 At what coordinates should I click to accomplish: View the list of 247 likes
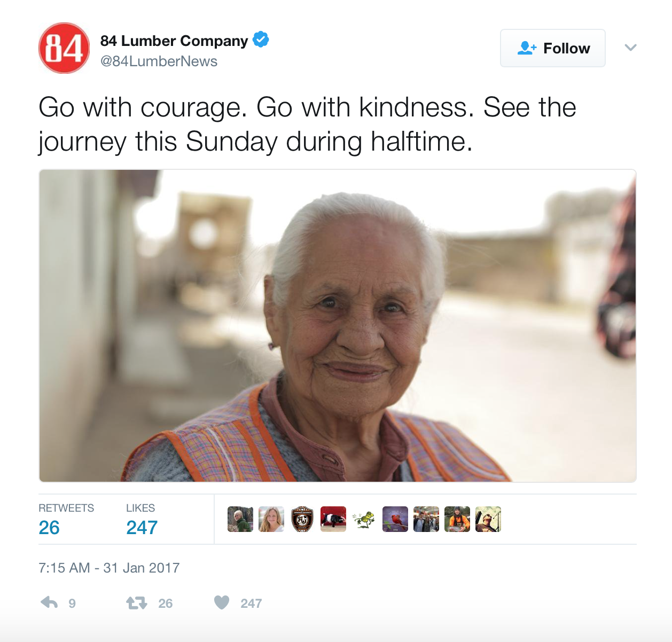(142, 519)
